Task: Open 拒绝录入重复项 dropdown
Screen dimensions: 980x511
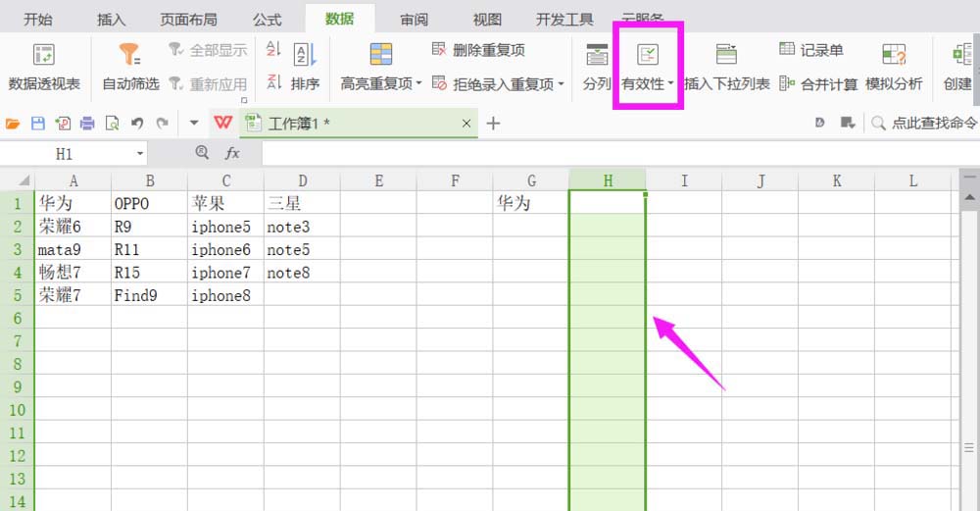Action: click(498, 83)
